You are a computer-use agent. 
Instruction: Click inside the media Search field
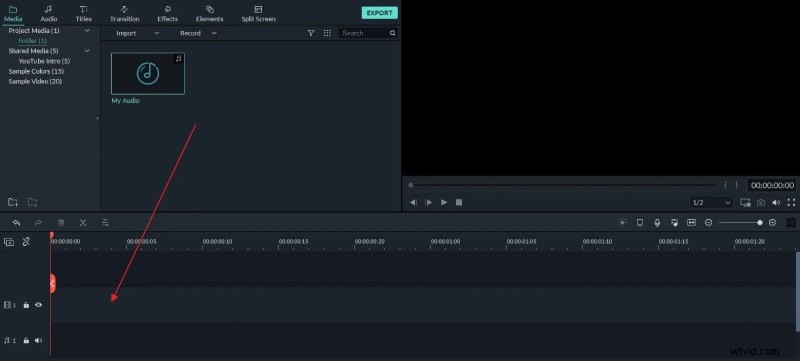click(364, 33)
